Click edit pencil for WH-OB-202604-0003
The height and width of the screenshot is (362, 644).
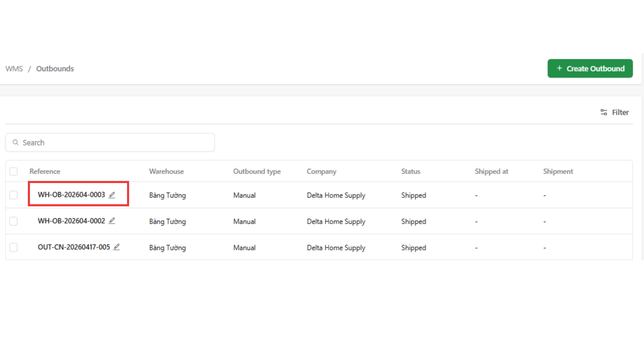pos(112,195)
